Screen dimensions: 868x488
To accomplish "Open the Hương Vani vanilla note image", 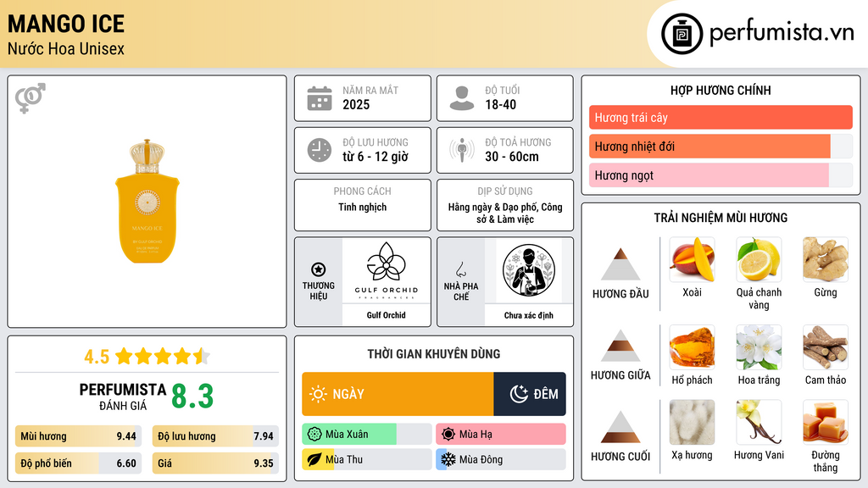I will (x=759, y=422).
